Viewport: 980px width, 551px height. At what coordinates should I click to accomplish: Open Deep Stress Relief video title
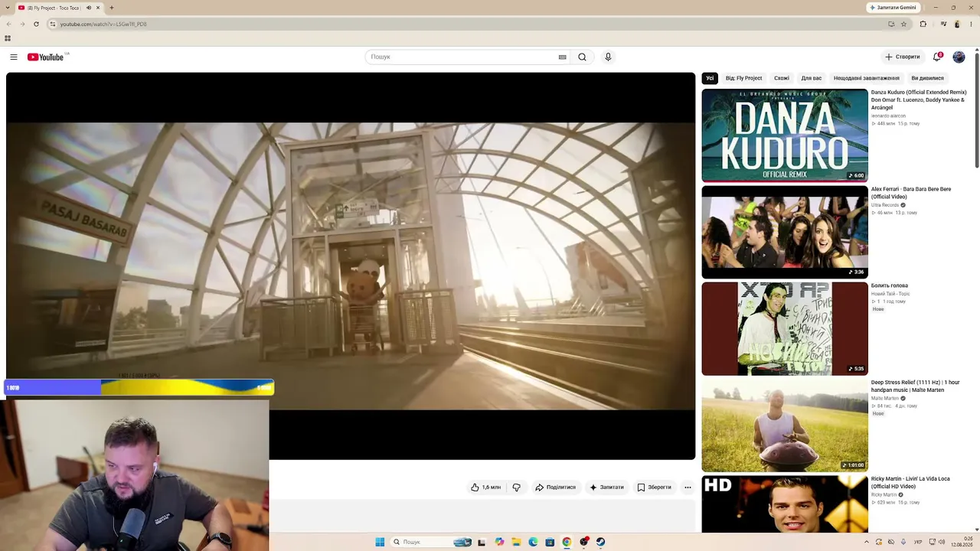[915, 386]
